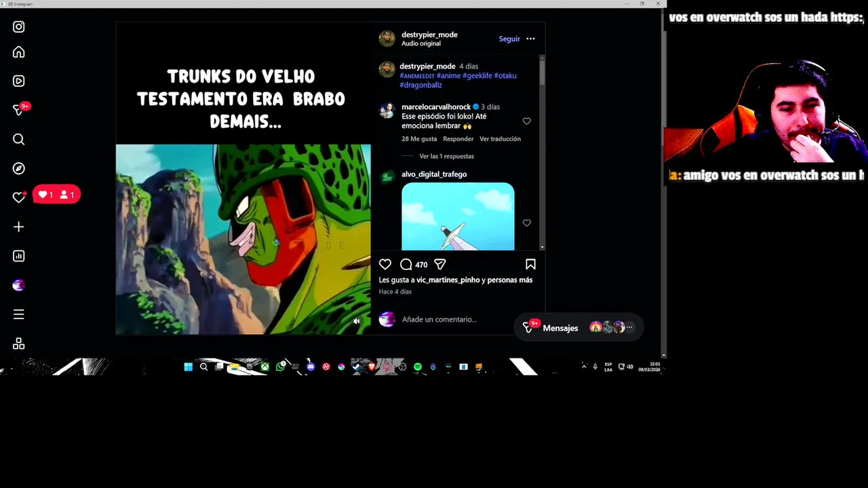Open Windows taskbar search

[203, 367]
